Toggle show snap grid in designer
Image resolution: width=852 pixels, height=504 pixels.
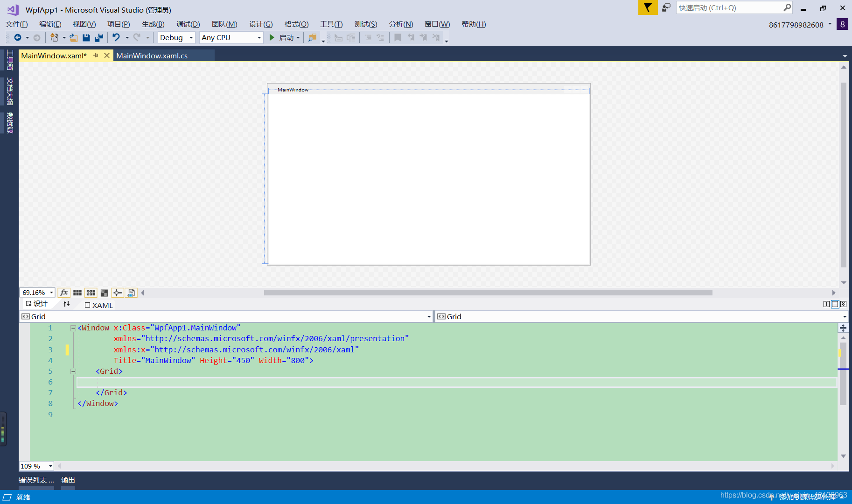[x=77, y=293]
